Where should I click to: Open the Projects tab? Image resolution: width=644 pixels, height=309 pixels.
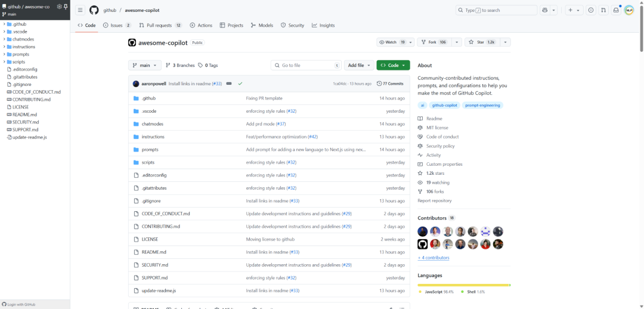231,26
